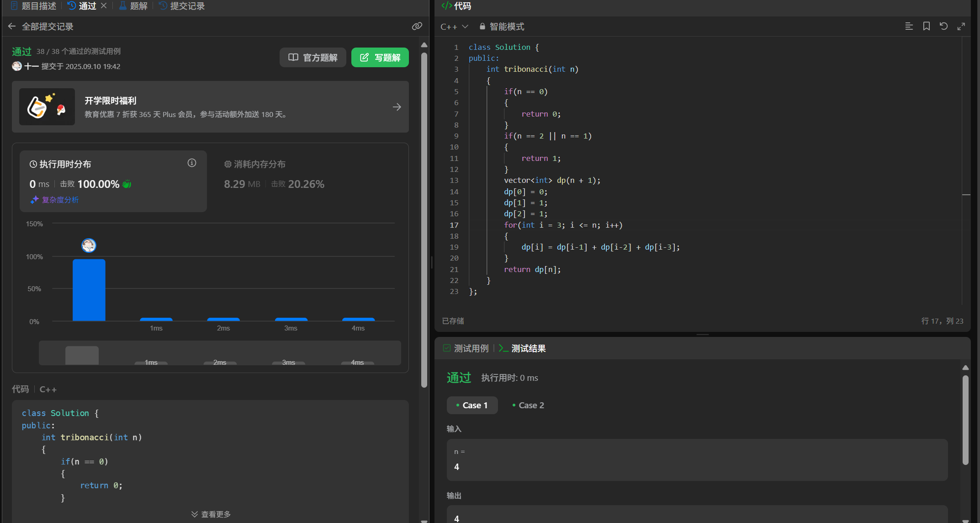Expand the code editor to fullscreen
Image resolution: width=980 pixels, height=523 pixels.
tap(961, 27)
